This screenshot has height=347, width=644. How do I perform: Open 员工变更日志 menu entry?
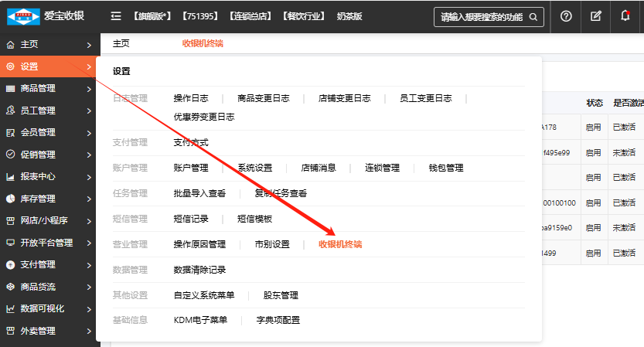[426, 98]
